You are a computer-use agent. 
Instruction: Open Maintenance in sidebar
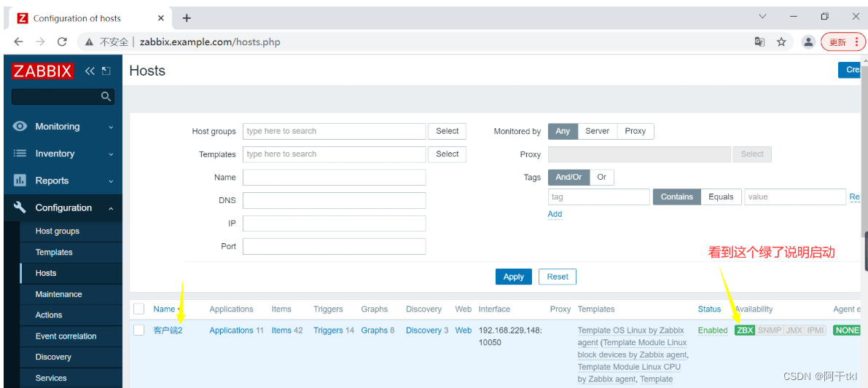[59, 294]
